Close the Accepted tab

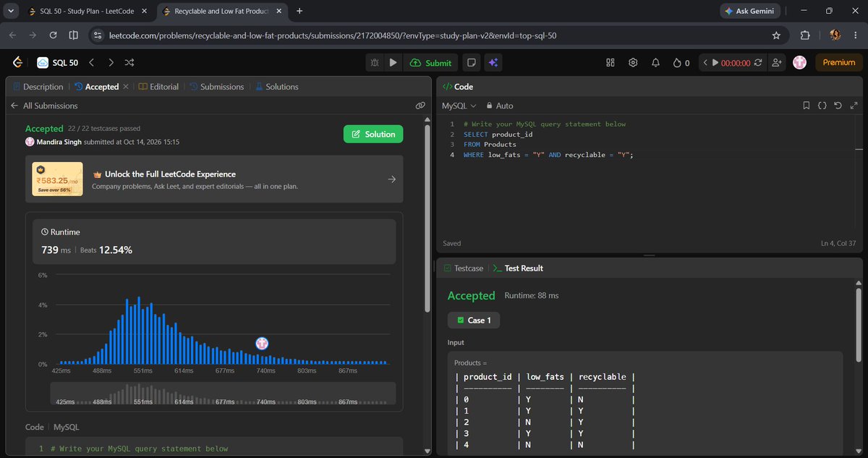tap(125, 87)
